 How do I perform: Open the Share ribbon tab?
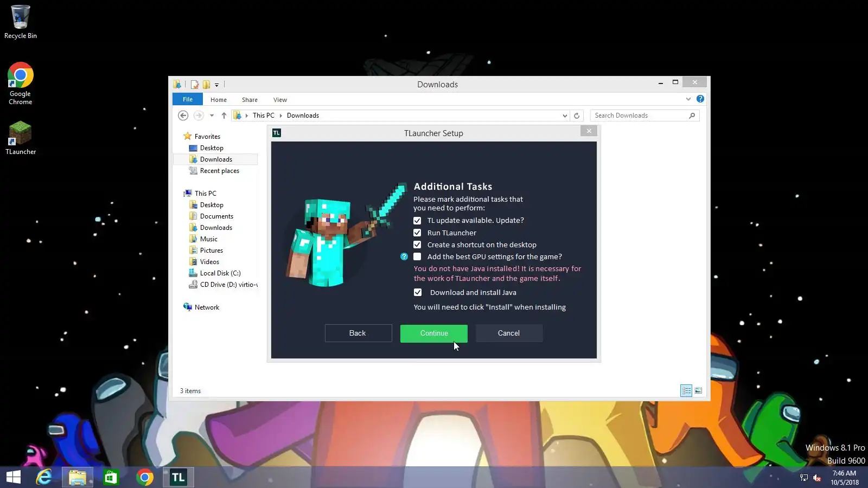coord(250,100)
